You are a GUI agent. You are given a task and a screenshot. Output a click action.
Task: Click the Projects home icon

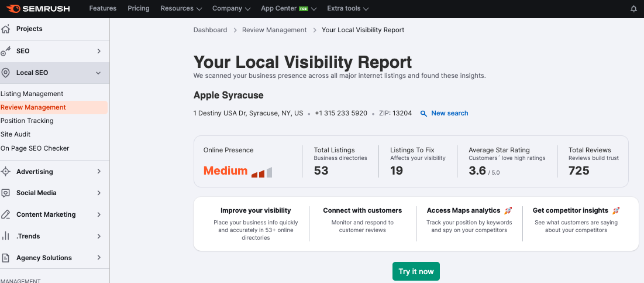[5, 29]
